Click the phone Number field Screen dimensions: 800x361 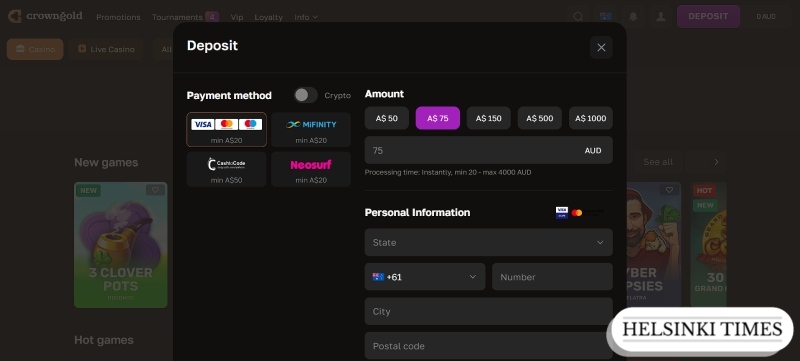[x=553, y=277]
